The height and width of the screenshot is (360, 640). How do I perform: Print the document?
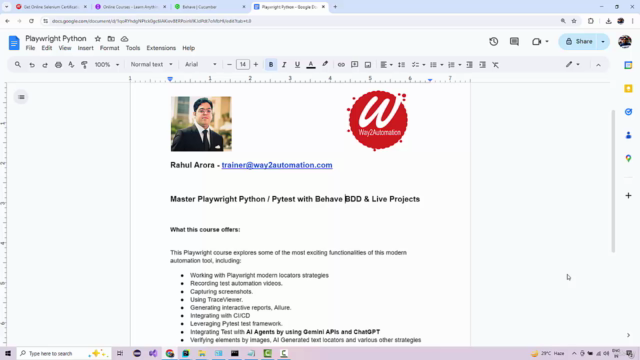(58, 64)
